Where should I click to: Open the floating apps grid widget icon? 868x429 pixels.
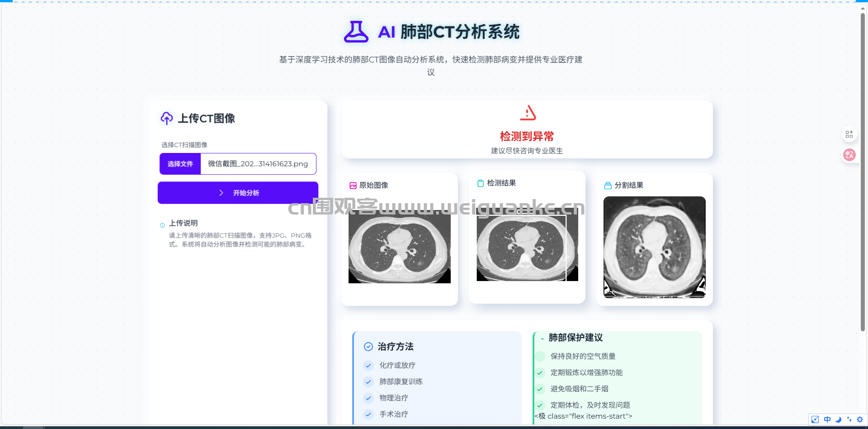click(849, 134)
